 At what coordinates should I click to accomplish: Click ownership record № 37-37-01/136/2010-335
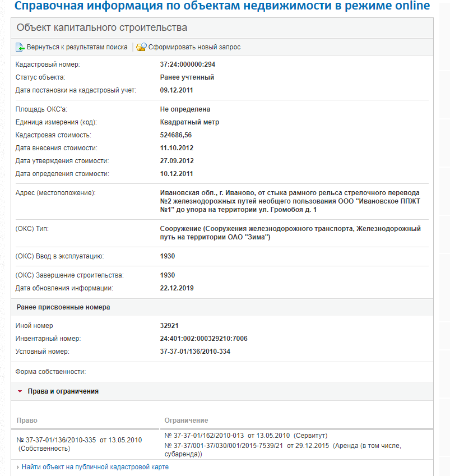pos(79,440)
